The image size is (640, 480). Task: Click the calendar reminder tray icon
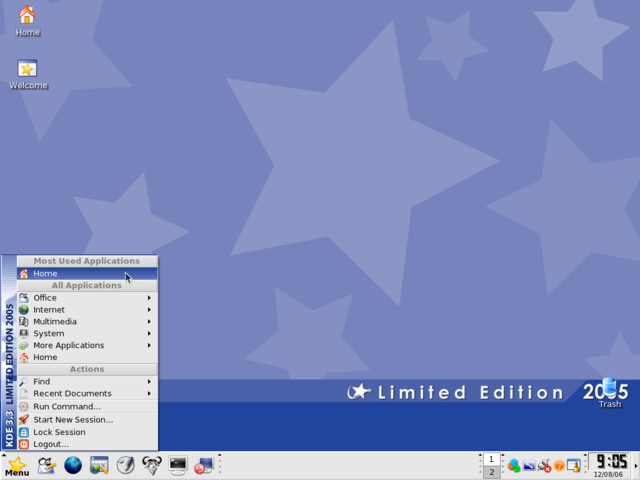(x=574, y=465)
